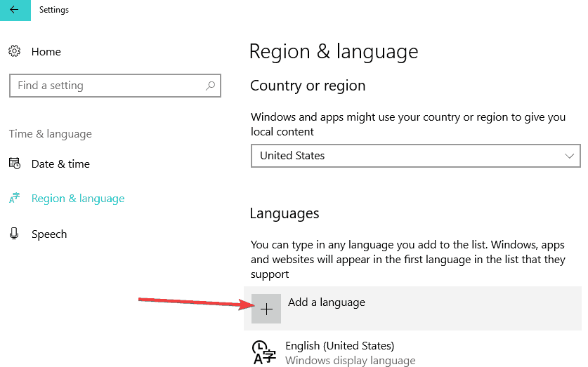Click the Date & time calendar icon
Screen dimensions: 588x367
coord(14,164)
